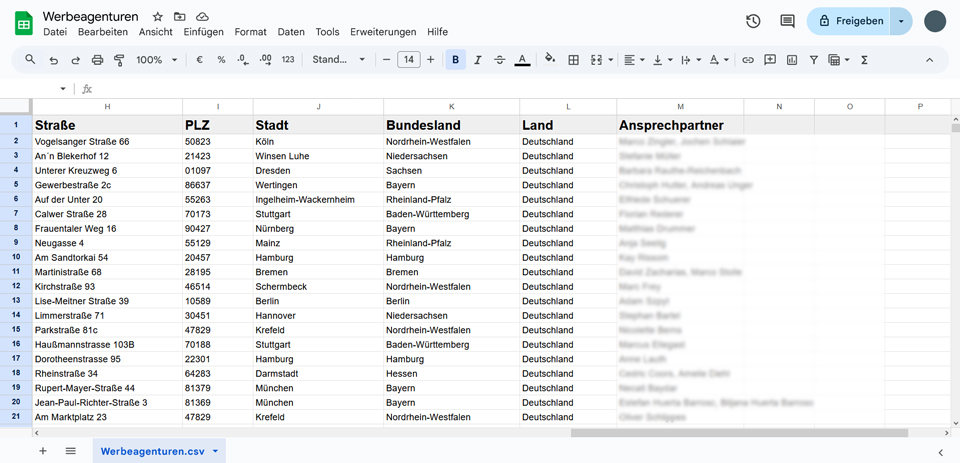Insert a link
The height and width of the screenshot is (463, 960).
tap(748, 60)
